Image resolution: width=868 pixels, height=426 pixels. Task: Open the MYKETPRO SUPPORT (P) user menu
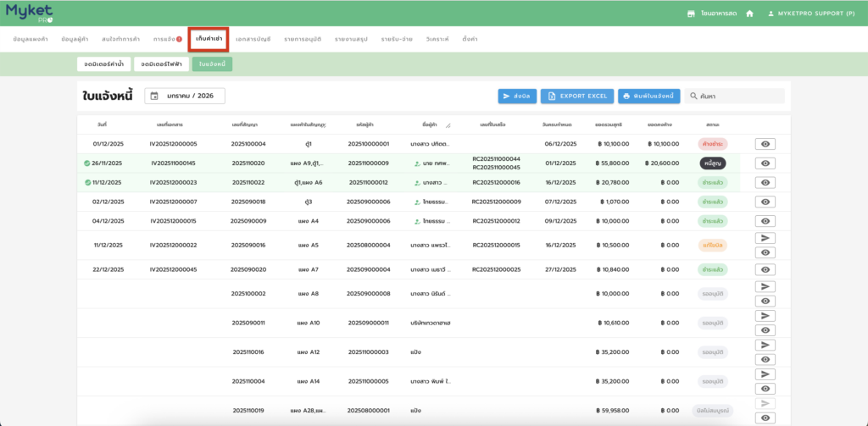[x=810, y=14]
